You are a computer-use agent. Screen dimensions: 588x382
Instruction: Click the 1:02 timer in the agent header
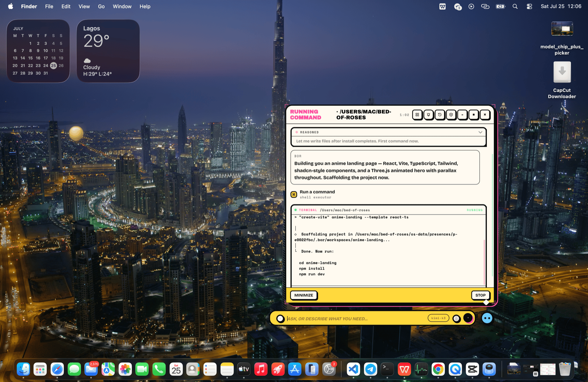(x=404, y=115)
